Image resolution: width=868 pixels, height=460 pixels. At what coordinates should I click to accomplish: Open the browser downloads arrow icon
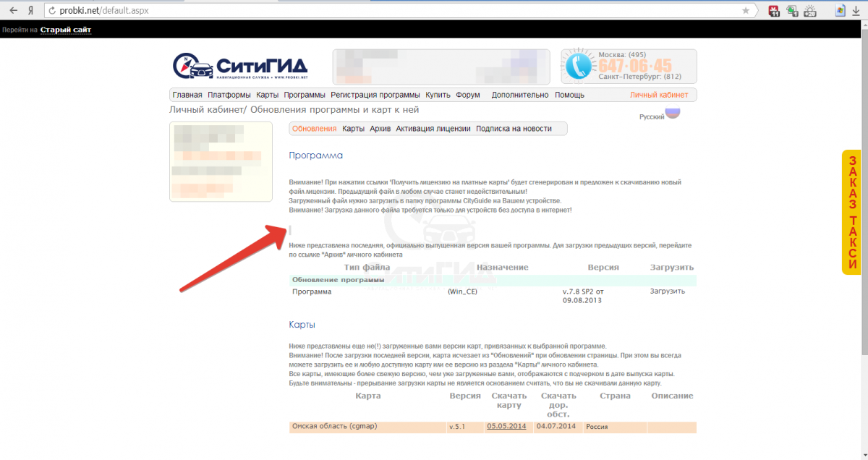(856, 11)
